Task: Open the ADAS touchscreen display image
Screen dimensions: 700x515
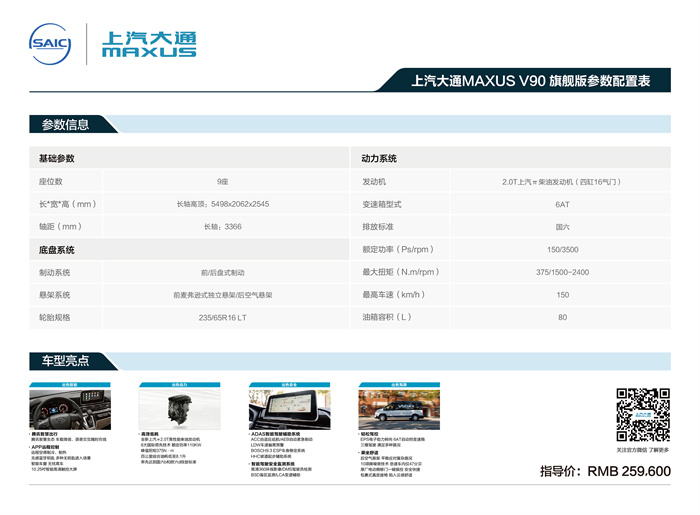Action: click(288, 409)
